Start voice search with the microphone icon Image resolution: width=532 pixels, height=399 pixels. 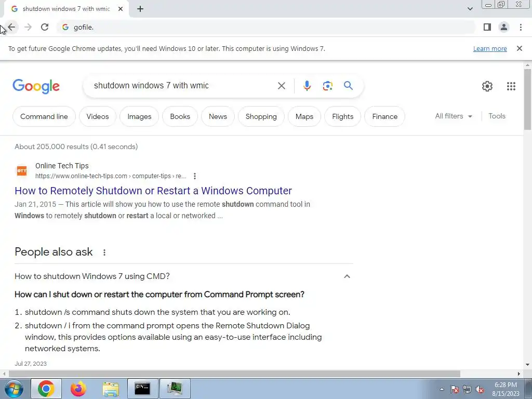[x=307, y=86]
